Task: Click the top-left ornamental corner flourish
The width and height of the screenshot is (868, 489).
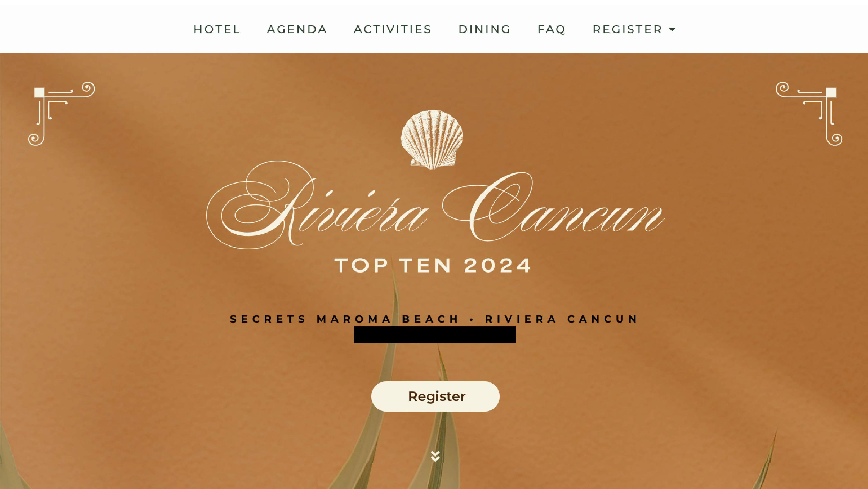Action: (x=61, y=113)
